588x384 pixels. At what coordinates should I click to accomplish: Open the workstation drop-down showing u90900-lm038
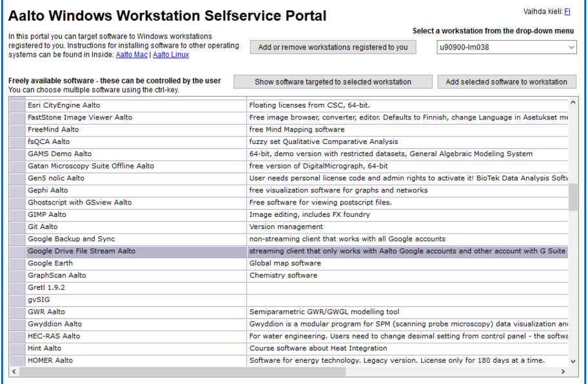coord(506,48)
